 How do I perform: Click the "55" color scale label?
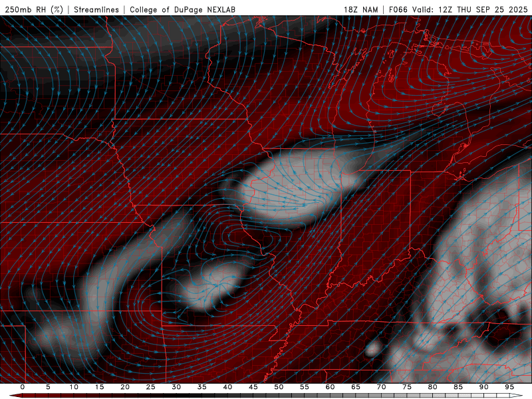tap(305, 387)
